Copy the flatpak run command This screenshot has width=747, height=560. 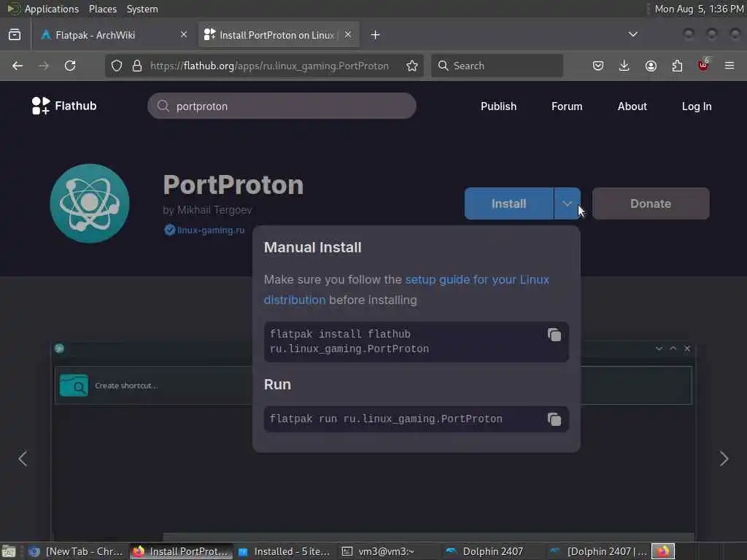coord(554,419)
